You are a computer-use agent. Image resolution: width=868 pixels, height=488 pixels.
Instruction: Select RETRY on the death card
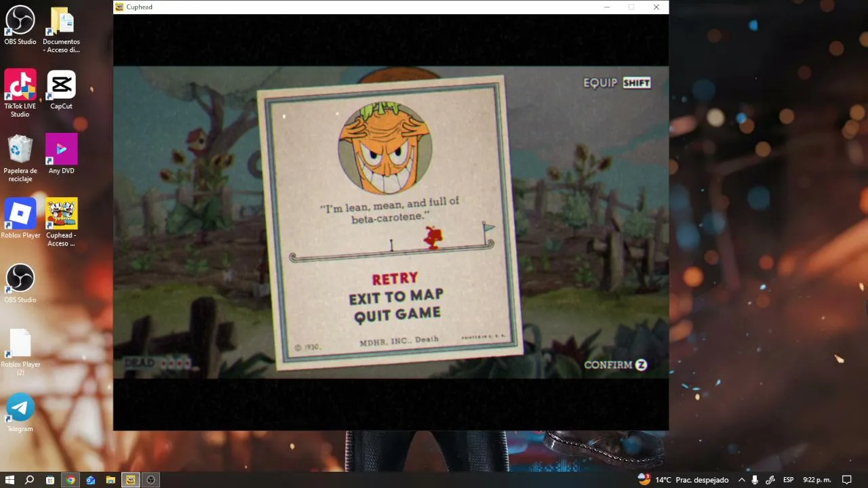coord(395,279)
